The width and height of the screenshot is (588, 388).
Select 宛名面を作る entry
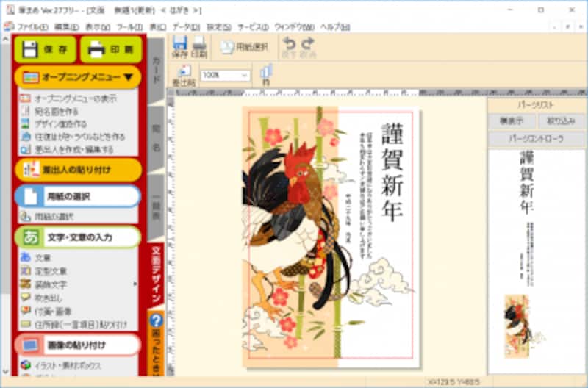(57, 112)
